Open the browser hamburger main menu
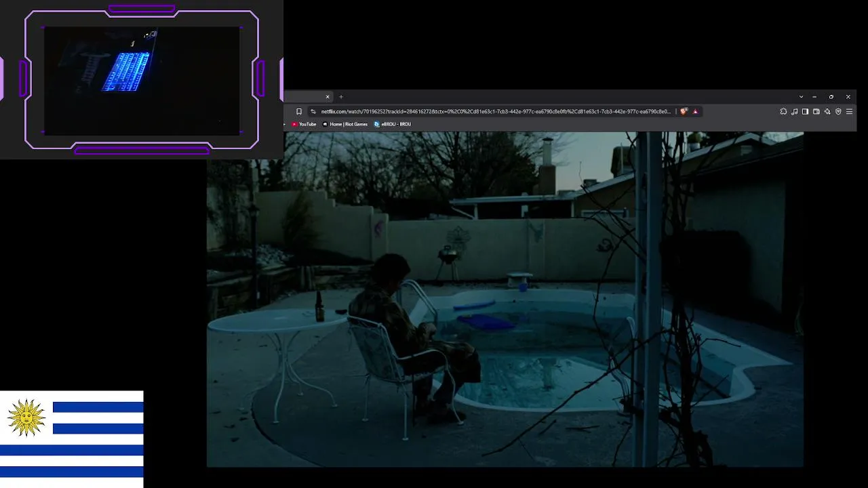 849,111
